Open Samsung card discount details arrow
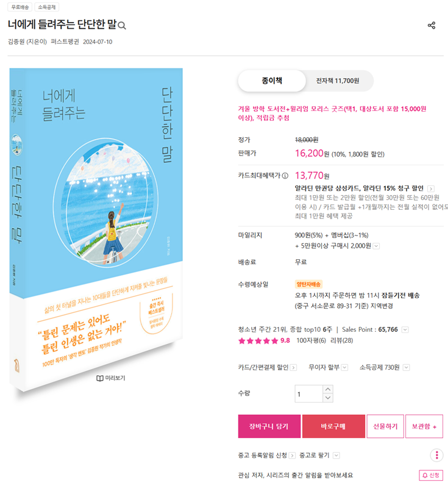This screenshot has width=448, height=488. [x=430, y=188]
